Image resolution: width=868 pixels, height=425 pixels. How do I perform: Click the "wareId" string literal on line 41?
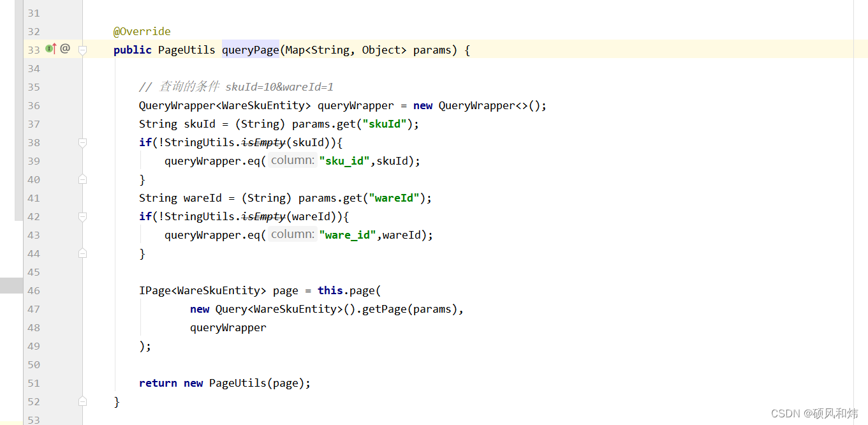coord(394,198)
